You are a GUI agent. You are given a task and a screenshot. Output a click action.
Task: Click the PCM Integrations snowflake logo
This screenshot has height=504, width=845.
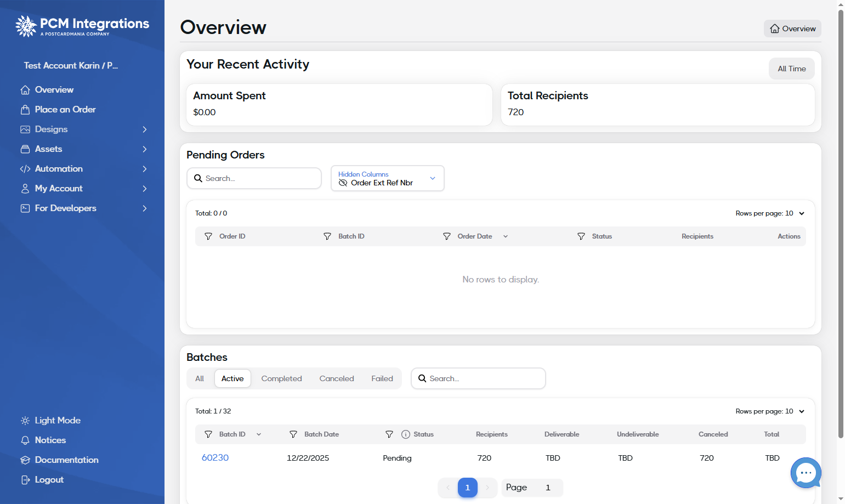(x=26, y=26)
